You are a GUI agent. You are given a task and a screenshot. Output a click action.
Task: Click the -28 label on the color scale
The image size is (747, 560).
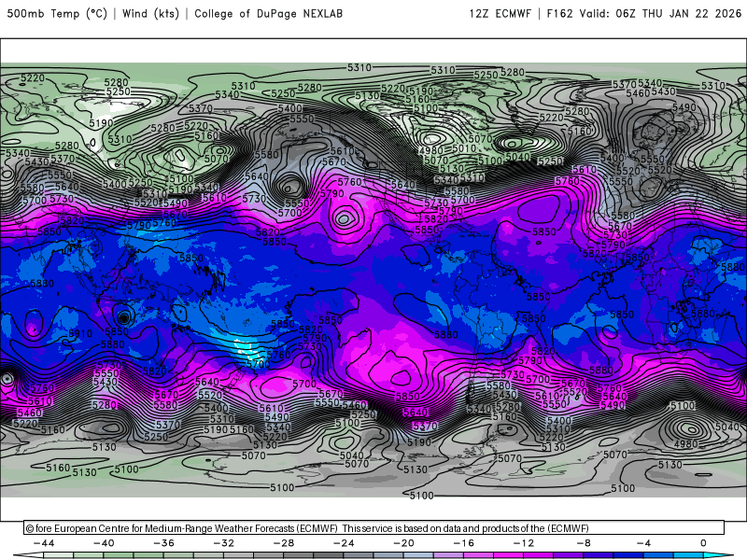click(x=284, y=543)
